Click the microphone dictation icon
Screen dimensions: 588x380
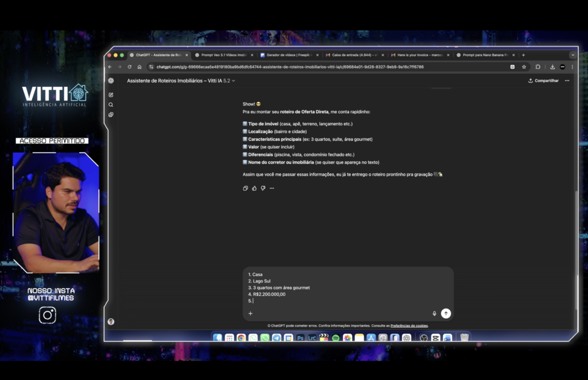(434, 313)
